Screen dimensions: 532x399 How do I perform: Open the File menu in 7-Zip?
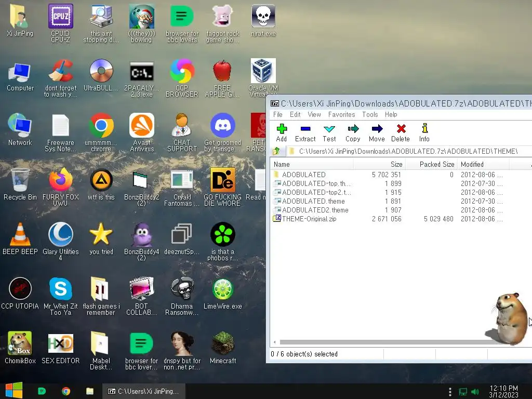(277, 115)
